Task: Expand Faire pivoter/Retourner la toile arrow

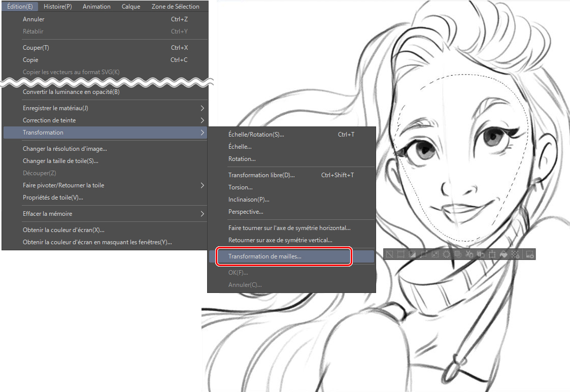Action: pyautogui.click(x=202, y=185)
